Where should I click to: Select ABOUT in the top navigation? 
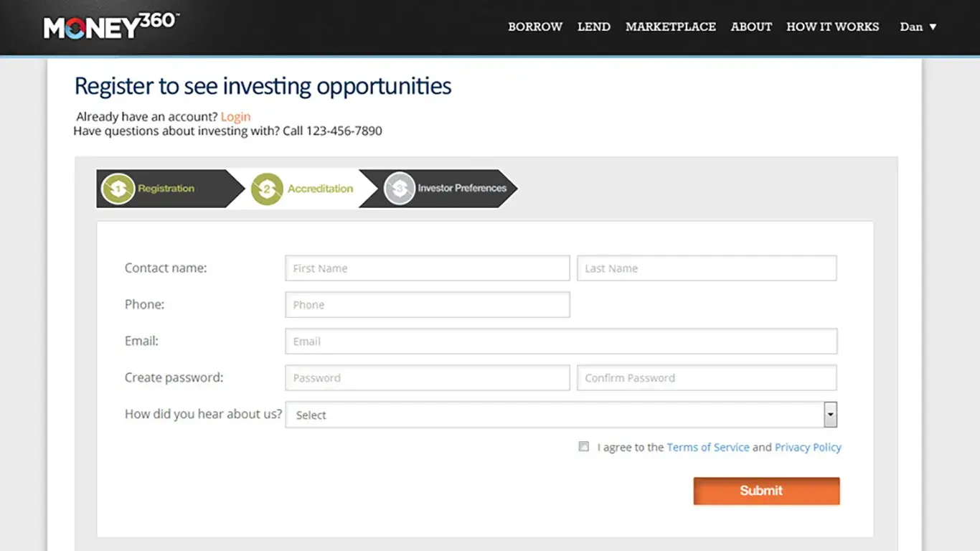coord(751,27)
